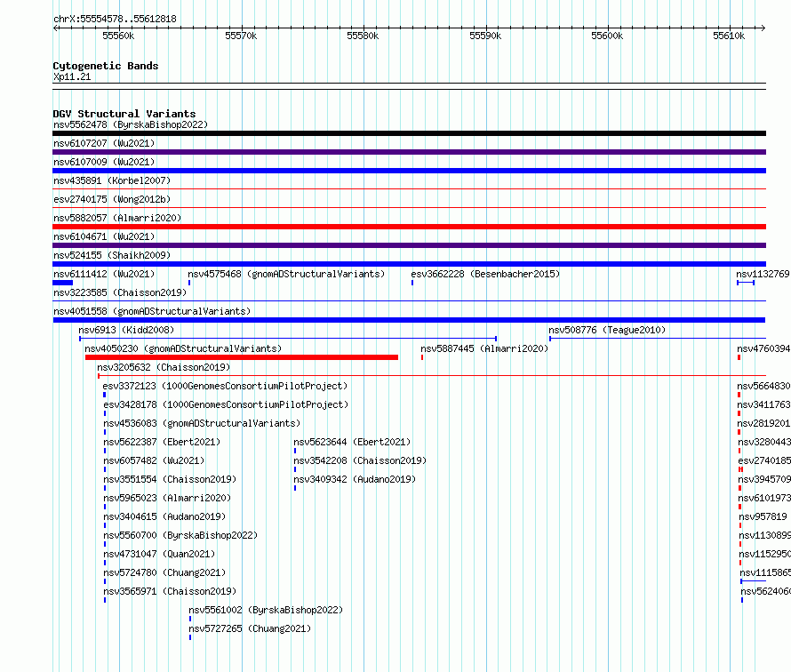The width and height of the screenshot is (791, 672).
Task: Click the purple nsv6107207 track bar
Action: tap(409, 152)
